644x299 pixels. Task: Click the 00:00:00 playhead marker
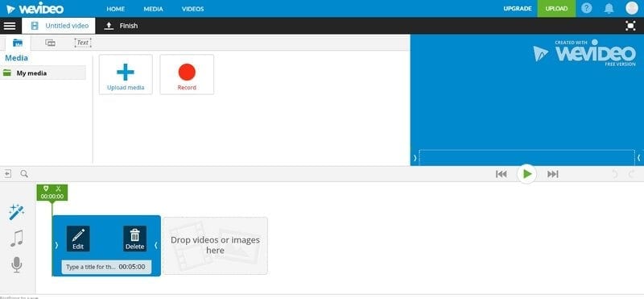pyautogui.click(x=52, y=197)
